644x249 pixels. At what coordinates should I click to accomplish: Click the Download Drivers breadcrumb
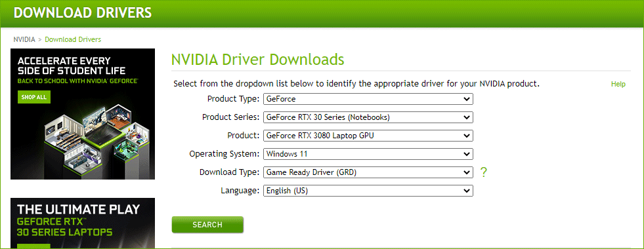click(73, 39)
